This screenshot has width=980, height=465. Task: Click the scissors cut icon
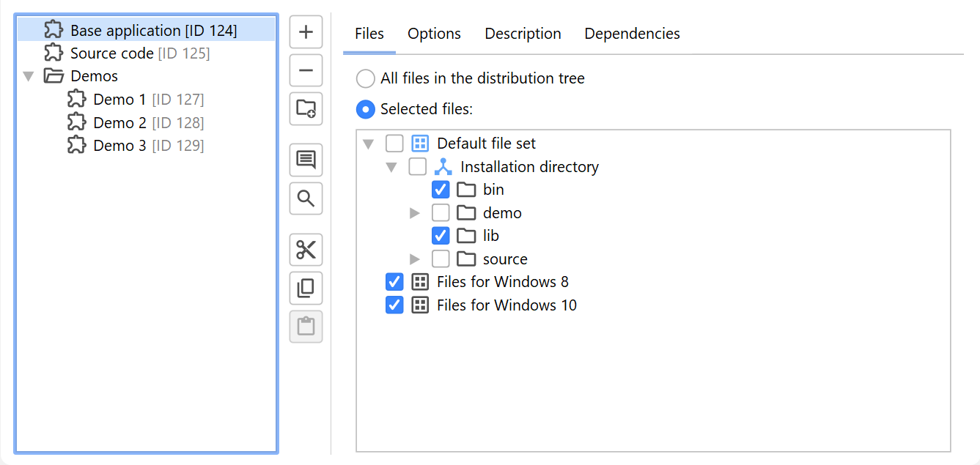click(x=306, y=250)
